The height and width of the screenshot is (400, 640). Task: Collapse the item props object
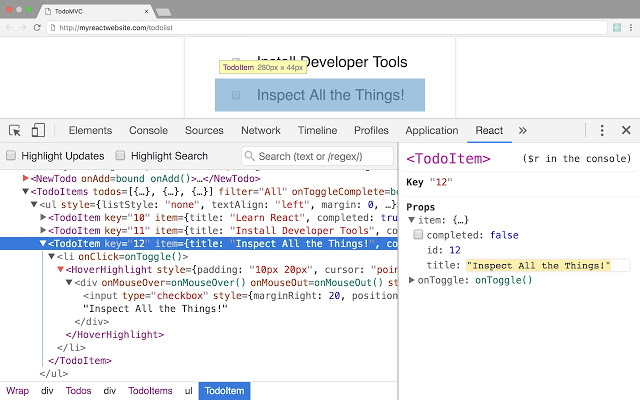pyautogui.click(x=411, y=220)
